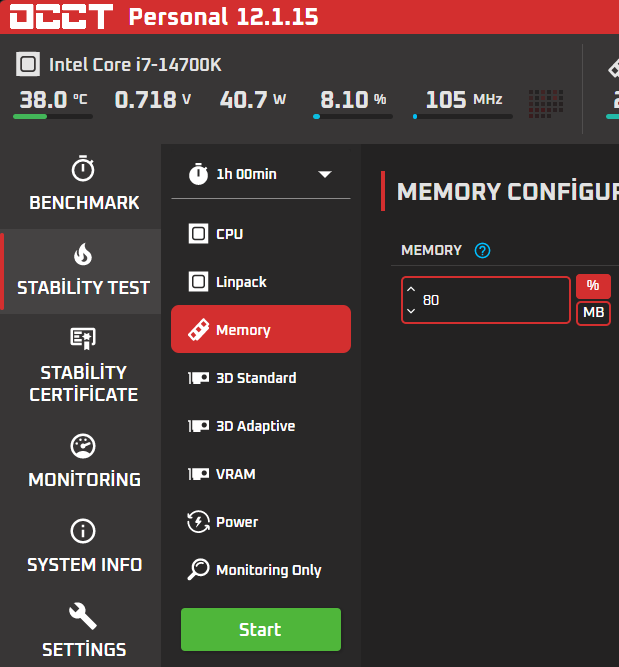This screenshot has height=667, width=619.
Task: Open Memory help question mark
Action: click(x=482, y=251)
